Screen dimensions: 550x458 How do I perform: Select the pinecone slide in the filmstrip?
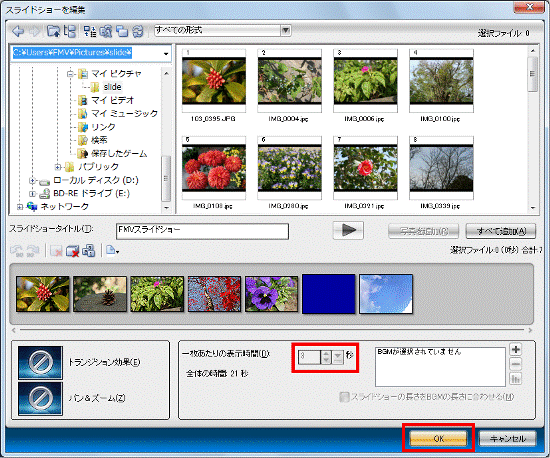(x=100, y=294)
